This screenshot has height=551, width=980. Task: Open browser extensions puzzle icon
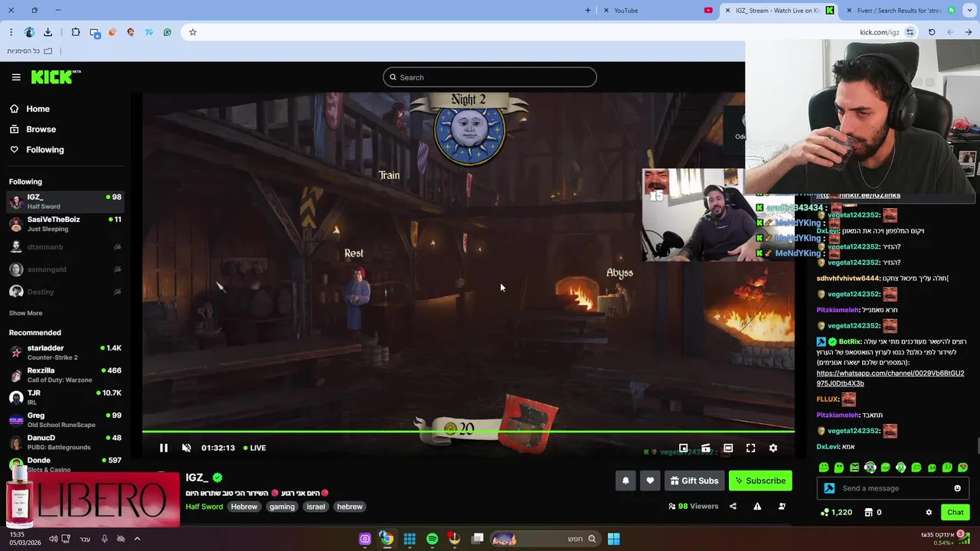(x=75, y=32)
